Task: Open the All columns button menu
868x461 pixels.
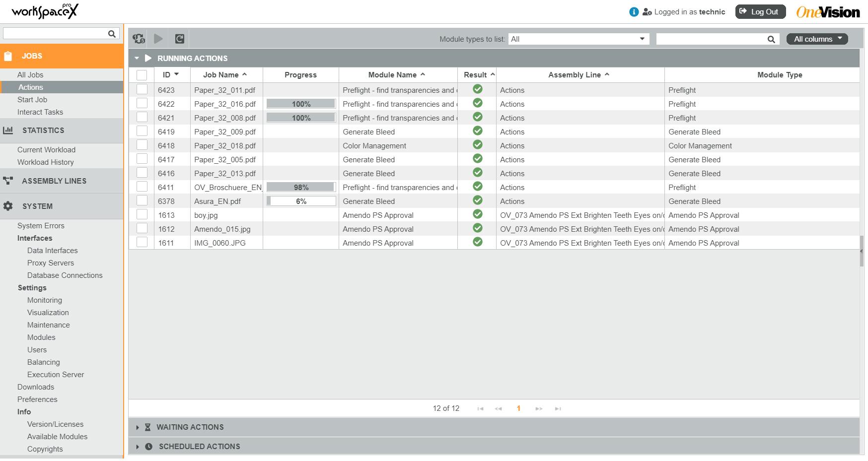Action: click(x=817, y=39)
